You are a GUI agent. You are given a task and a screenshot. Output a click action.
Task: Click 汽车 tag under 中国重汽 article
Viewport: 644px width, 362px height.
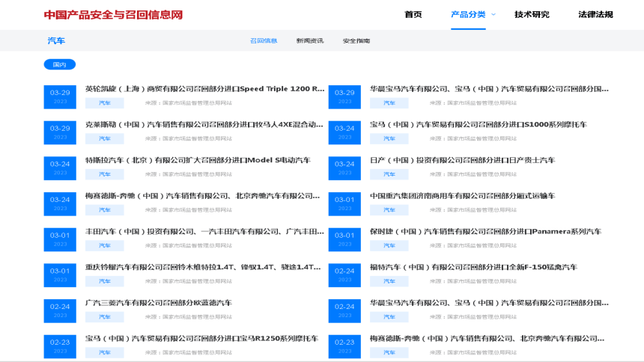(389, 210)
